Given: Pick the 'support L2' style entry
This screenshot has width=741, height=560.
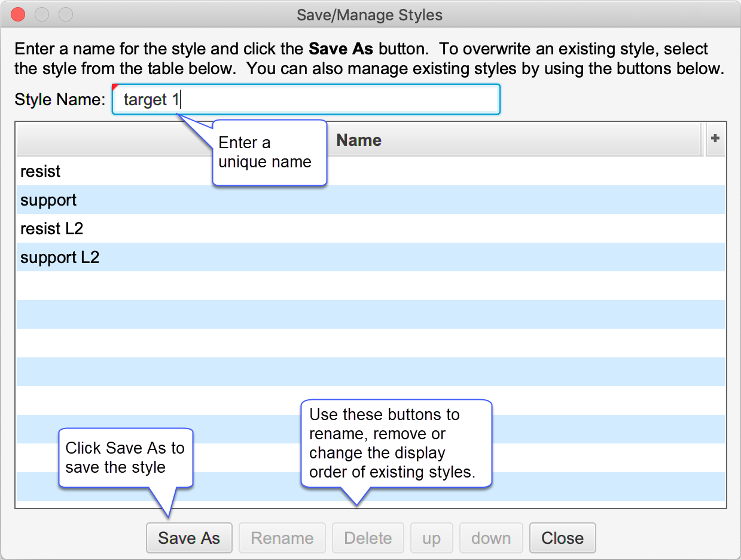Looking at the screenshot, I should pos(60,258).
